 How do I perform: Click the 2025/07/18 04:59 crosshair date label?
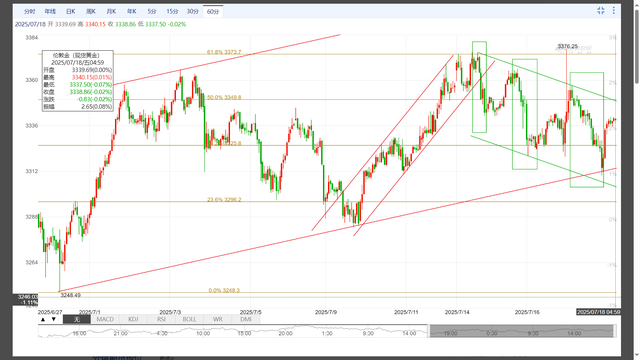[598, 312]
